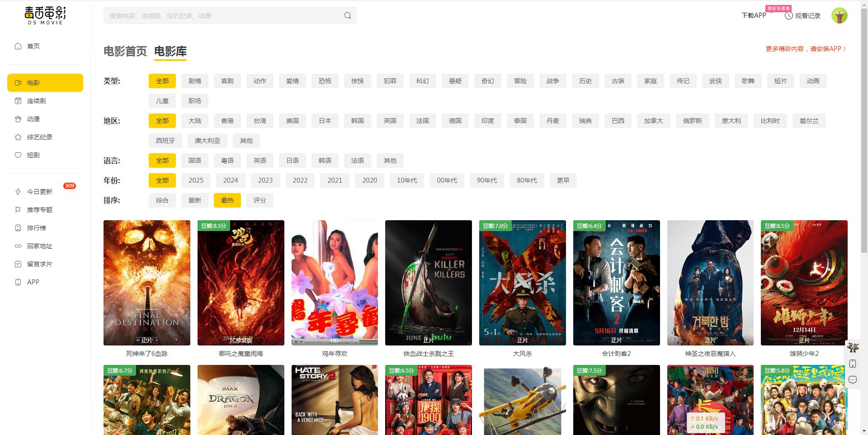Switch to the 电影首页 tab
Viewport: 868px width, 435px height.
click(x=125, y=51)
